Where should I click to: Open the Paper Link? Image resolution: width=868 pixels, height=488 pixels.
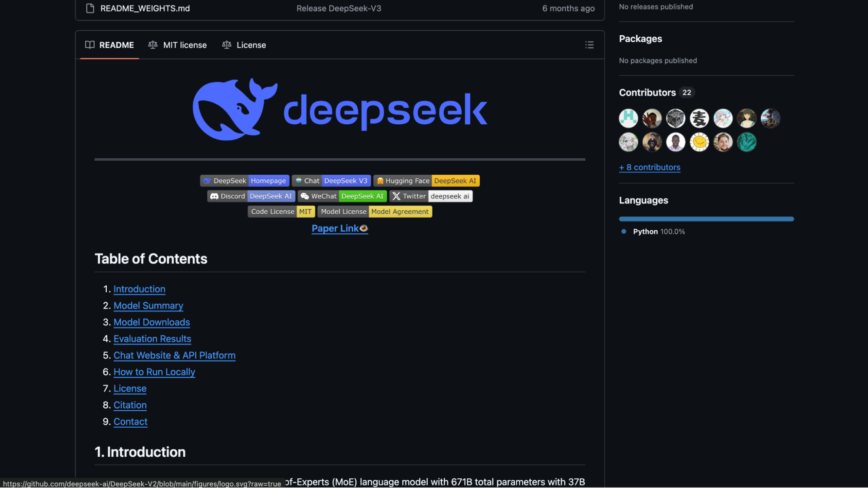(x=340, y=229)
